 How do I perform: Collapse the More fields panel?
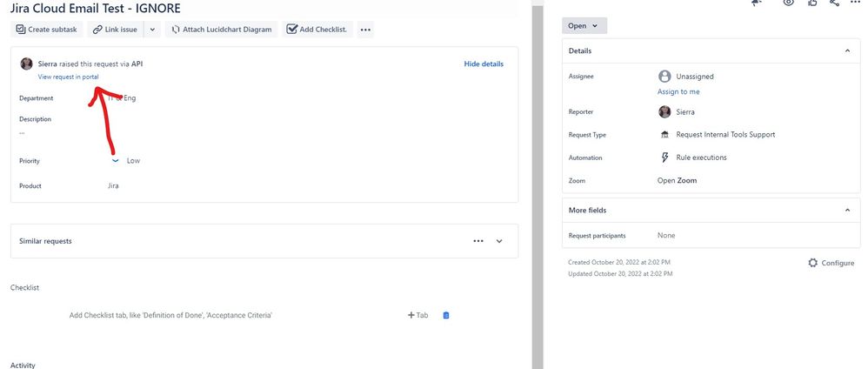(x=847, y=211)
